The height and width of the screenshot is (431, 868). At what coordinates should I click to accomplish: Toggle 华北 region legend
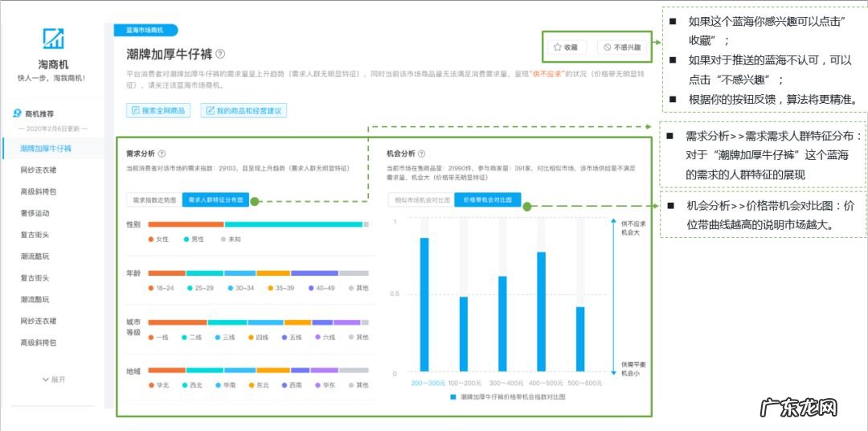[158, 385]
